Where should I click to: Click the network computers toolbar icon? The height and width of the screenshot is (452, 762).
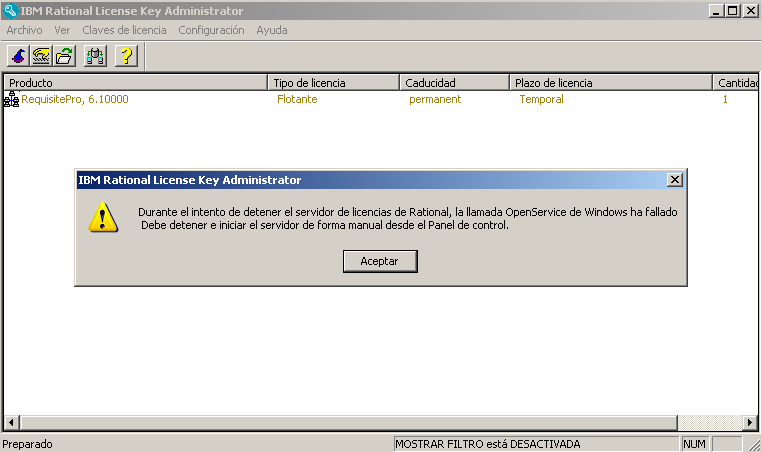point(95,56)
